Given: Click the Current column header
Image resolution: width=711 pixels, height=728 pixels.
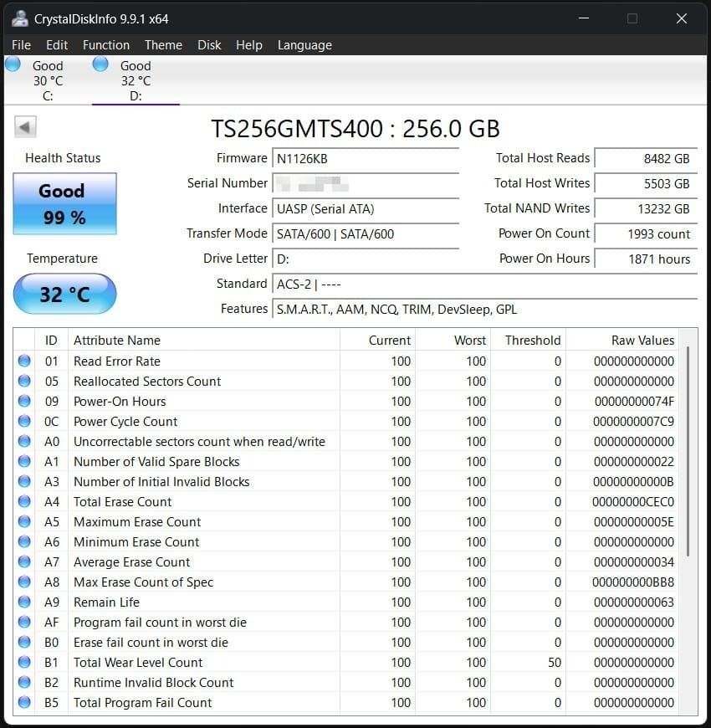Looking at the screenshot, I should click(378, 341).
